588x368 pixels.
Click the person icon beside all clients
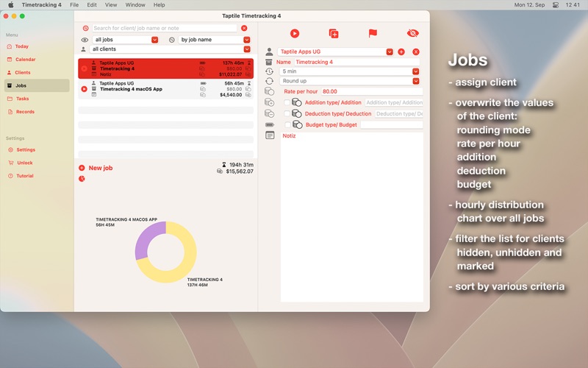[x=84, y=49]
